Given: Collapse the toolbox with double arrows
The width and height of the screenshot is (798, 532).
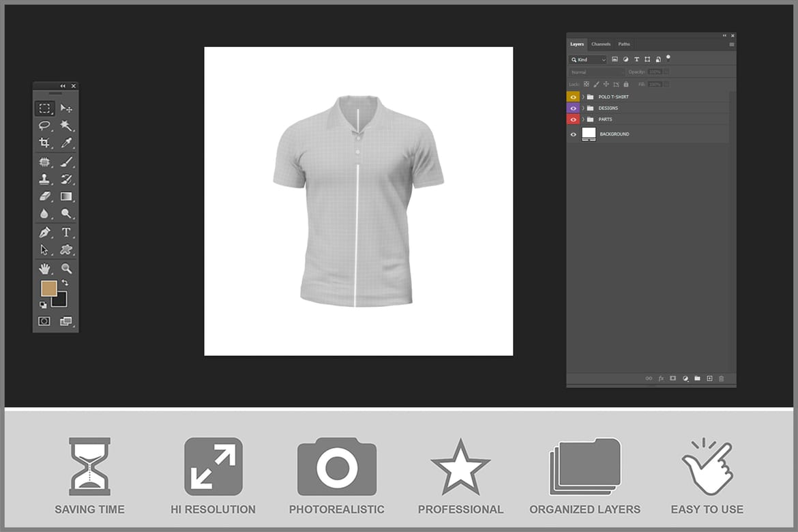Looking at the screenshot, I should pyautogui.click(x=63, y=86).
